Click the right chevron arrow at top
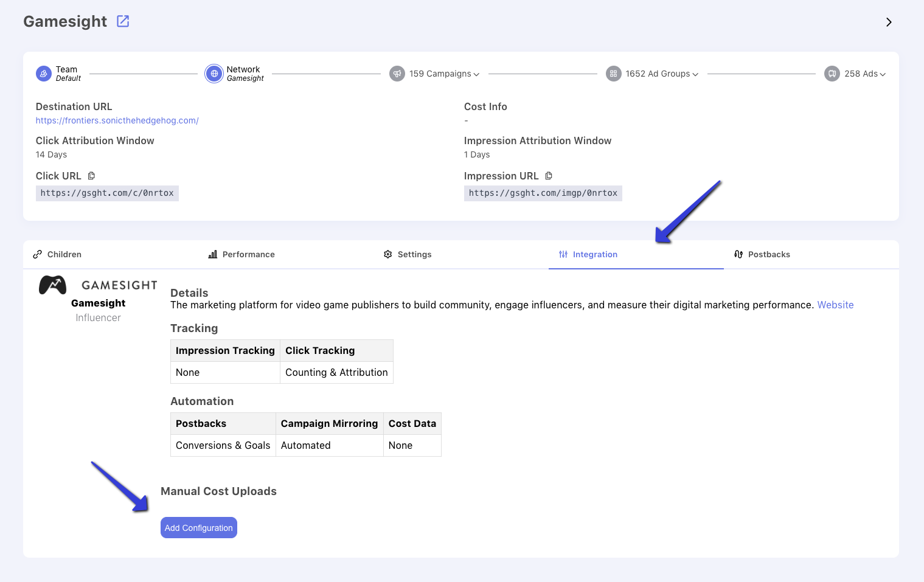Image resolution: width=924 pixels, height=582 pixels. tap(889, 22)
